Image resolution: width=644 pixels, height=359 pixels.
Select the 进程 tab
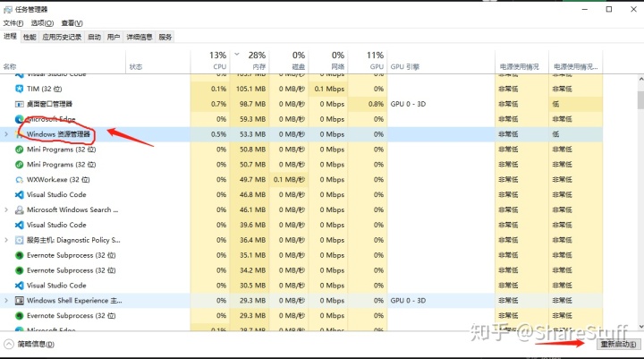(x=10, y=36)
